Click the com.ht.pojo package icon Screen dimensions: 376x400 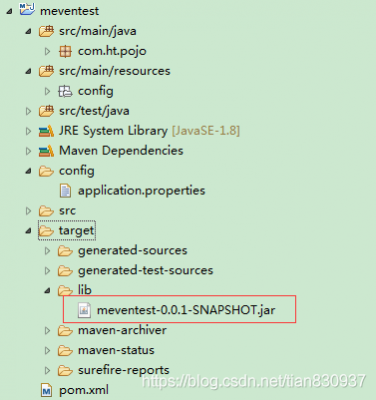point(65,51)
